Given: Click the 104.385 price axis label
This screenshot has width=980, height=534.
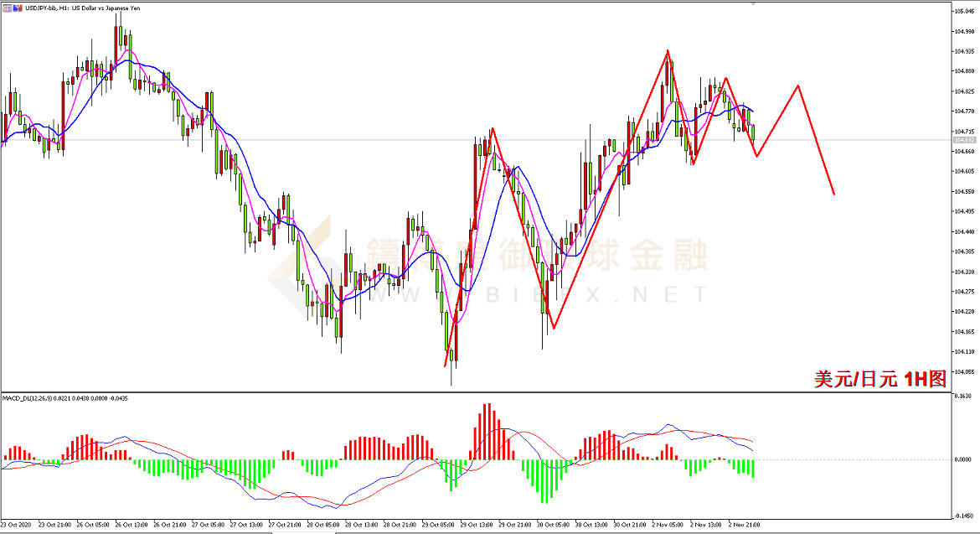Looking at the screenshot, I should (964, 251).
